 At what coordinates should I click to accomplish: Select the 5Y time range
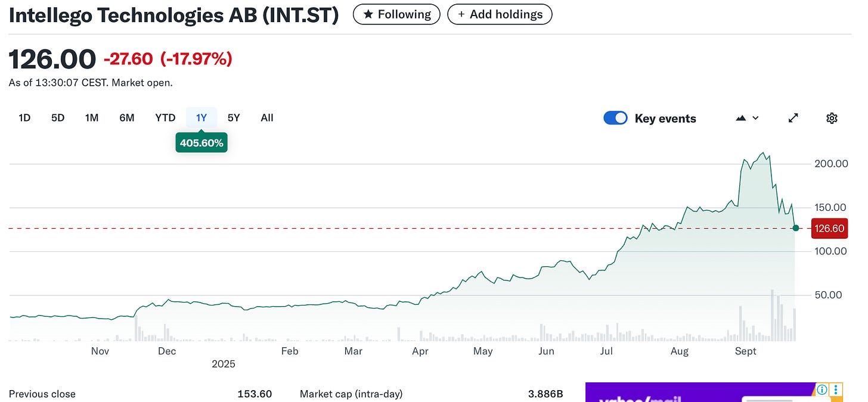click(234, 118)
